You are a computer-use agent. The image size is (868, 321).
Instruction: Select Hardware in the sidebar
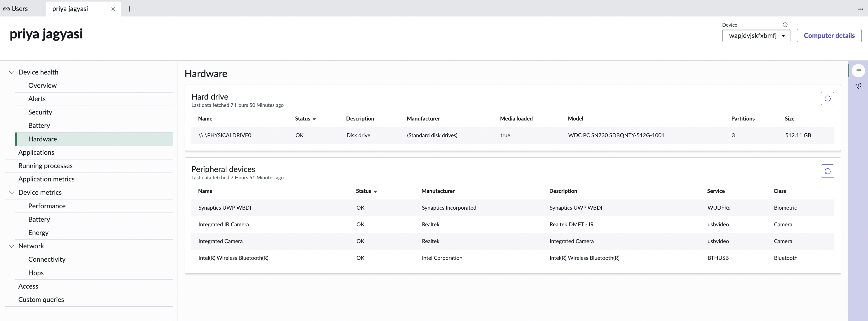pyautogui.click(x=94, y=139)
